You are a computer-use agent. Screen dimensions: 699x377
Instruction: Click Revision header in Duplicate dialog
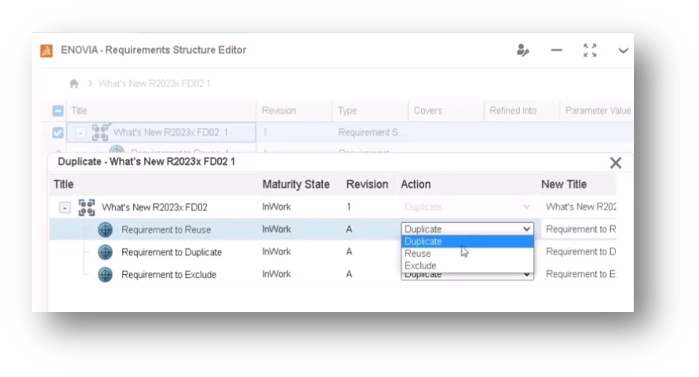click(367, 184)
